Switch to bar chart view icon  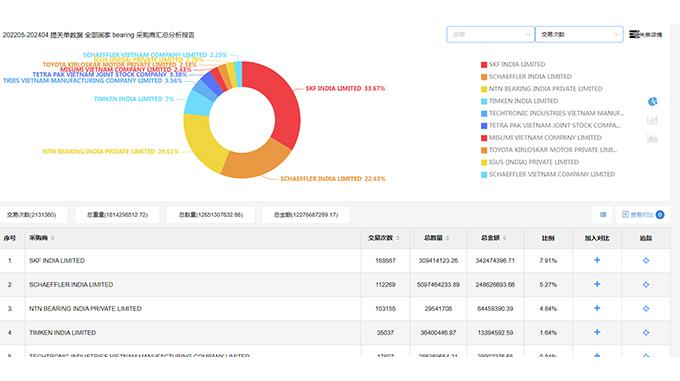click(652, 120)
